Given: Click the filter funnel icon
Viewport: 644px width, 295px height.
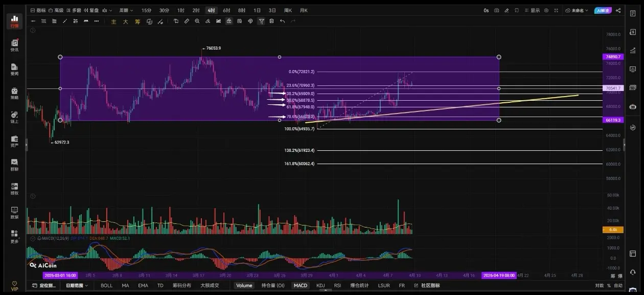Looking at the screenshot, I should click(261, 21).
